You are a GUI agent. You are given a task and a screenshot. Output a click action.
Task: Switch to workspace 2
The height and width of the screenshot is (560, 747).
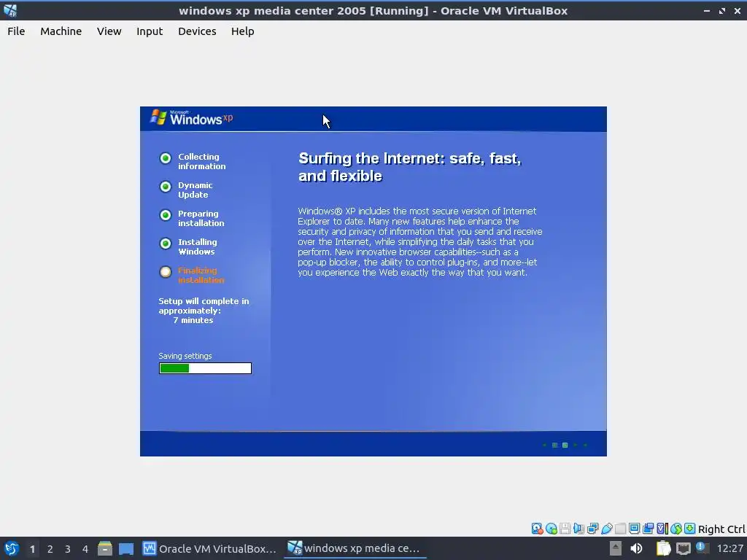click(50, 549)
